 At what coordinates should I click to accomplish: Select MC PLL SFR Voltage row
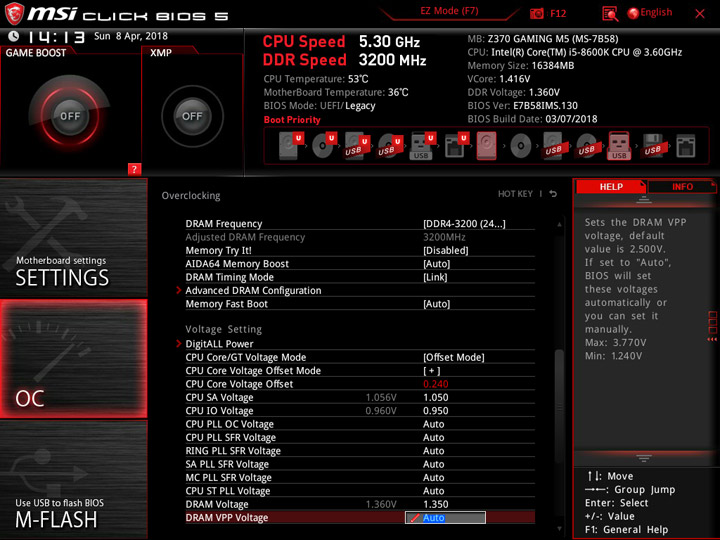(360, 478)
